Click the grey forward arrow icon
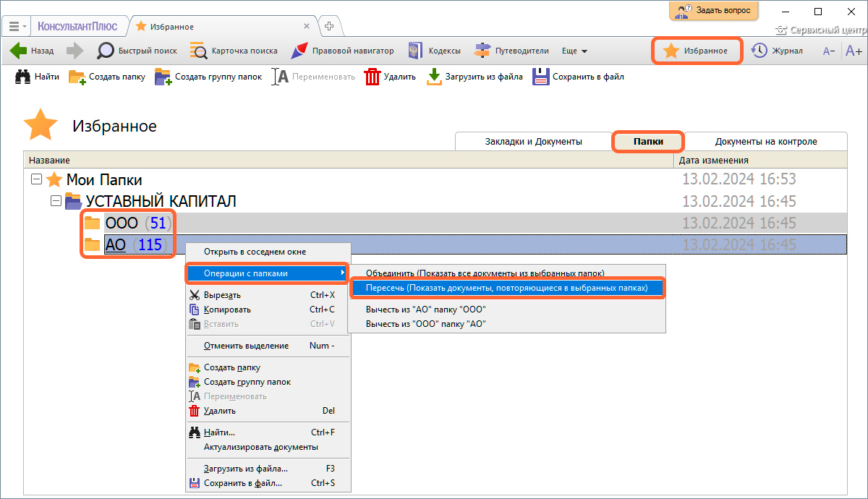This screenshot has width=868, height=499. pyautogui.click(x=75, y=51)
